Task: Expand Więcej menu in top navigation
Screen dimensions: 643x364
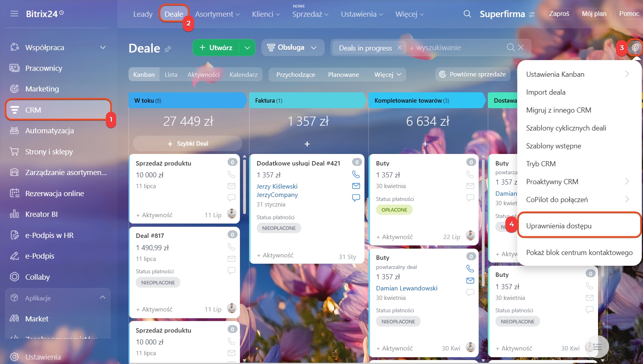Action: tap(409, 14)
